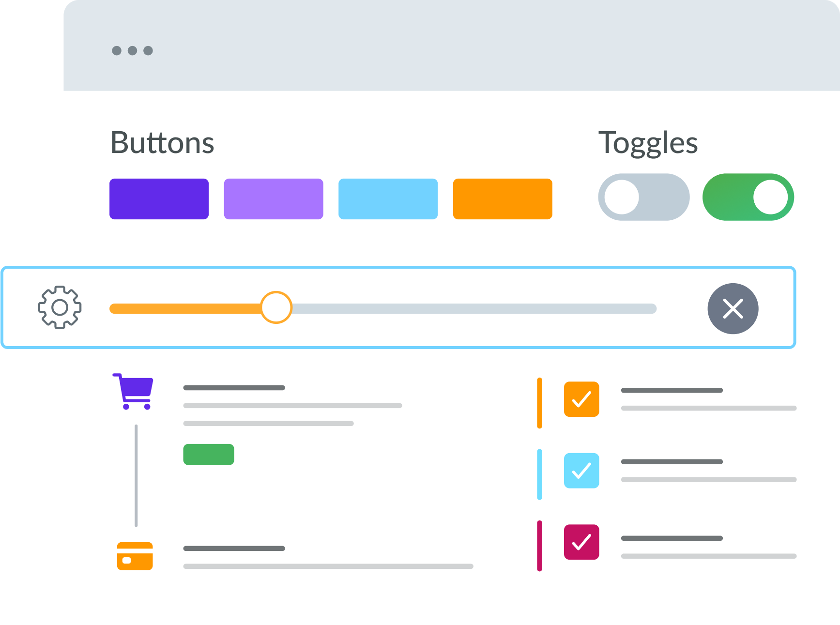
Task: Click the purple shopping cart icon
Action: coord(133,391)
